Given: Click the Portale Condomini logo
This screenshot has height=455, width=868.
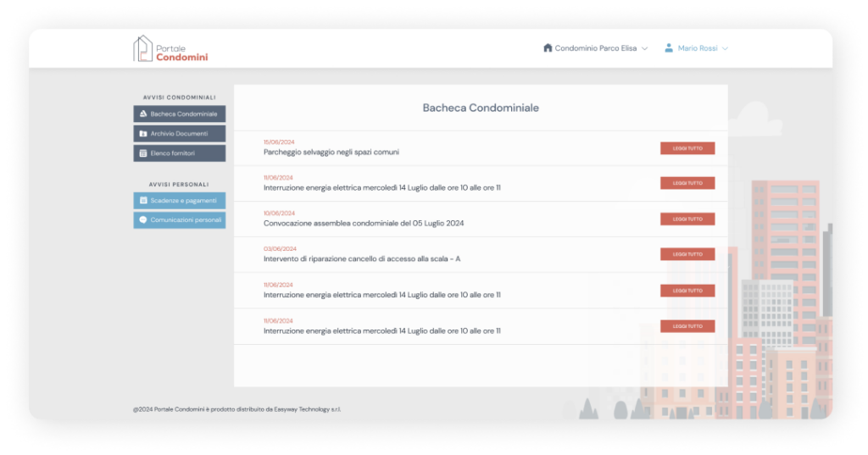Looking at the screenshot, I should (170, 48).
